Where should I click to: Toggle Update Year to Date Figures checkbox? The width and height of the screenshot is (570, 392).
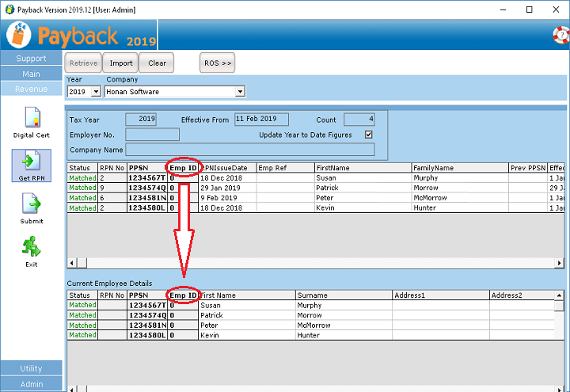(368, 135)
